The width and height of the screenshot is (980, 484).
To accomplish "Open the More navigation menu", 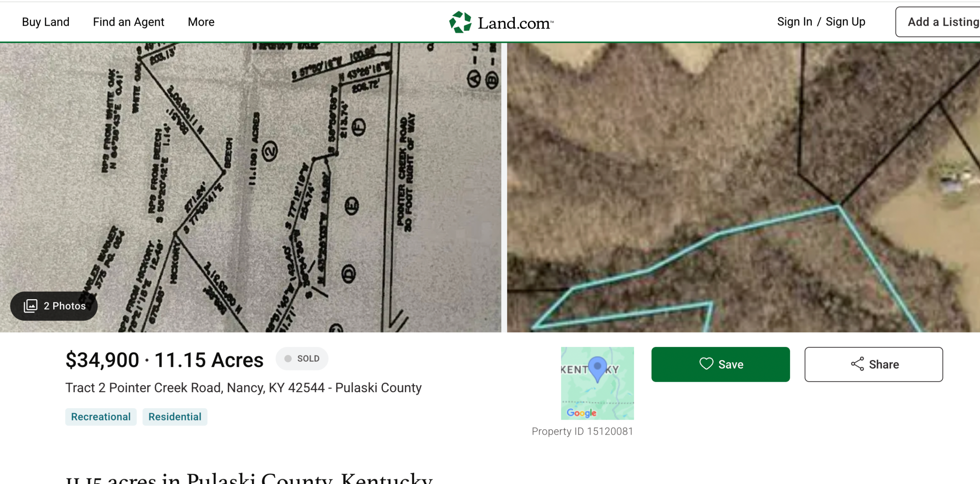I will tap(201, 22).
